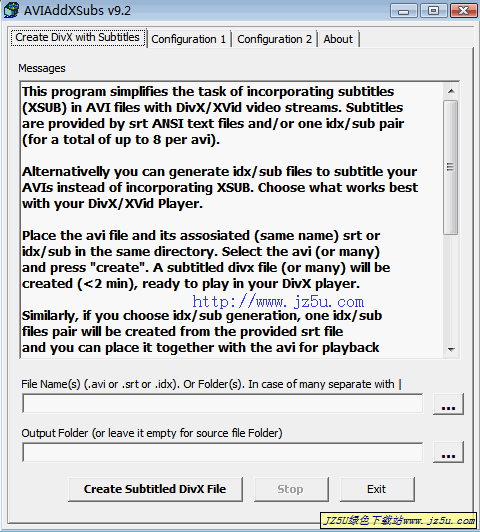Image resolution: width=480 pixels, height=532 pixels.
Task: Focus the Output Folder input field
Action: point(223,452)
